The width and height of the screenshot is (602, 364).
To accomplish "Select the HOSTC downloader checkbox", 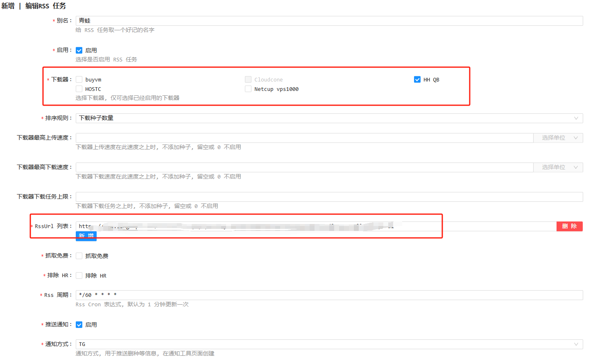I will coord(79,89).
